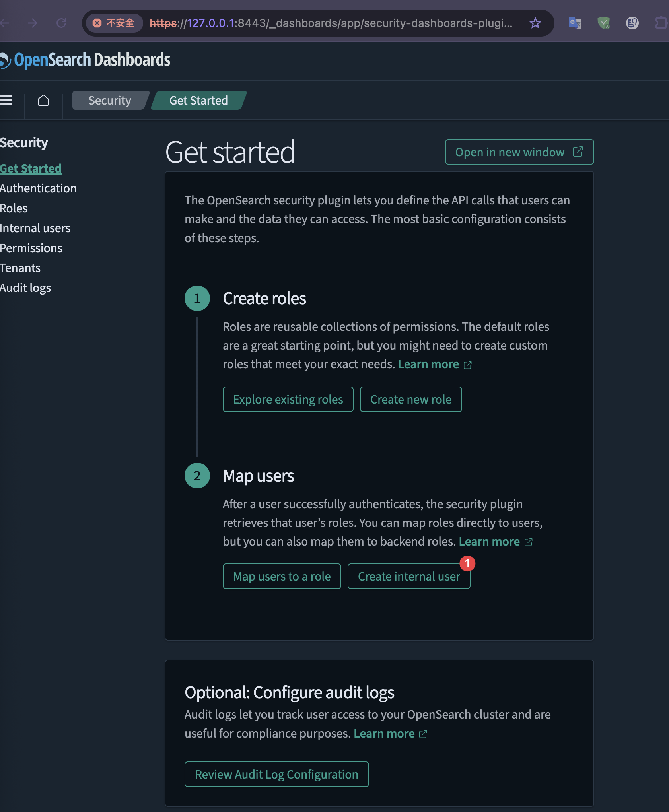
Task: Go forward in browser history
Action: 33,23
